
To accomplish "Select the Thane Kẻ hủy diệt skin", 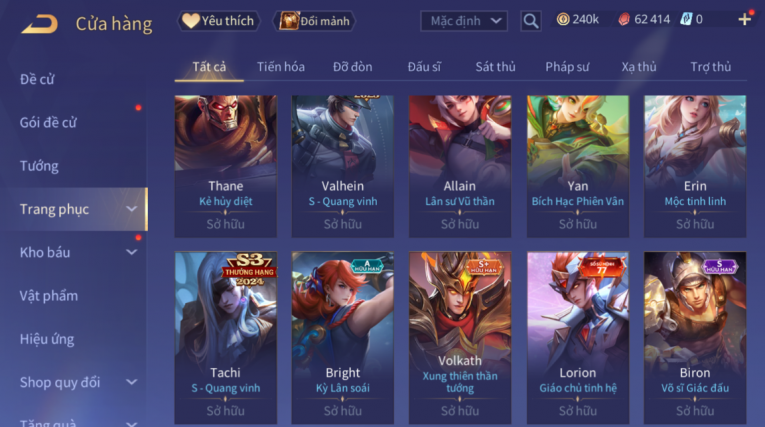I will (225, 166).
